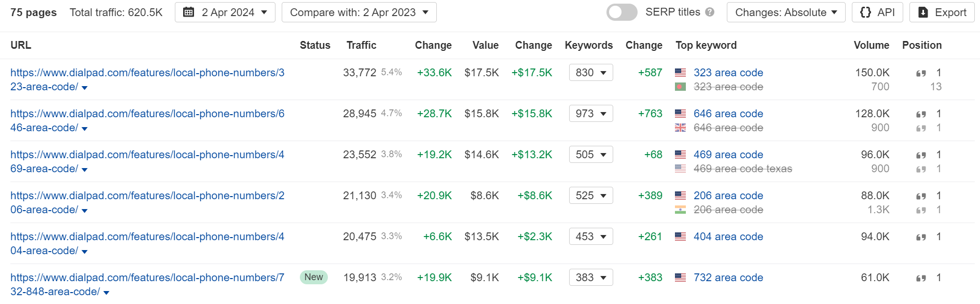This screenshot has height=304, width=980.
Task: Click the US flag beside 206 area code
Action: pos(680,196)
